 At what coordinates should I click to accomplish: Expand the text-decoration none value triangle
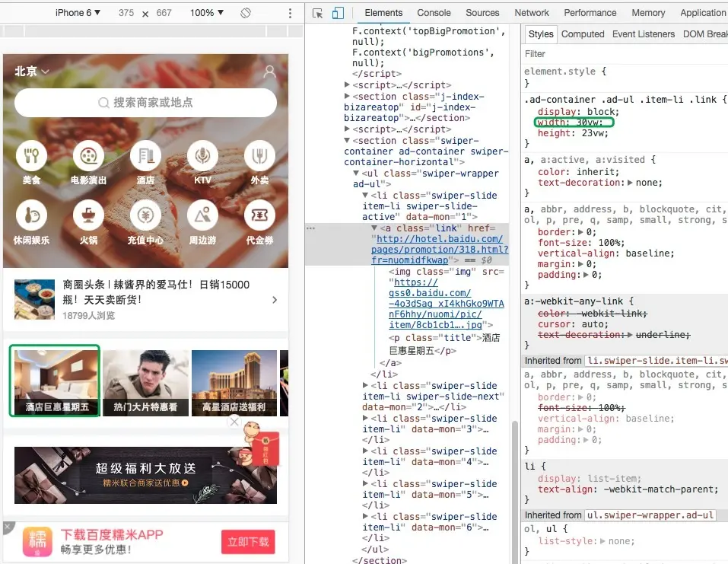click(630, 183)
